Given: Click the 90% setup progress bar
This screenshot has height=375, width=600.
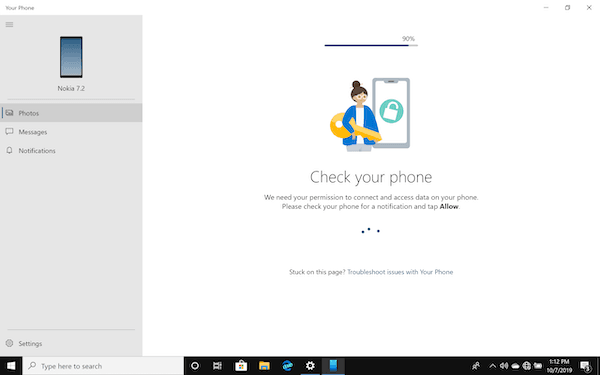Looking at the screenshot, I should pos(371,45).
